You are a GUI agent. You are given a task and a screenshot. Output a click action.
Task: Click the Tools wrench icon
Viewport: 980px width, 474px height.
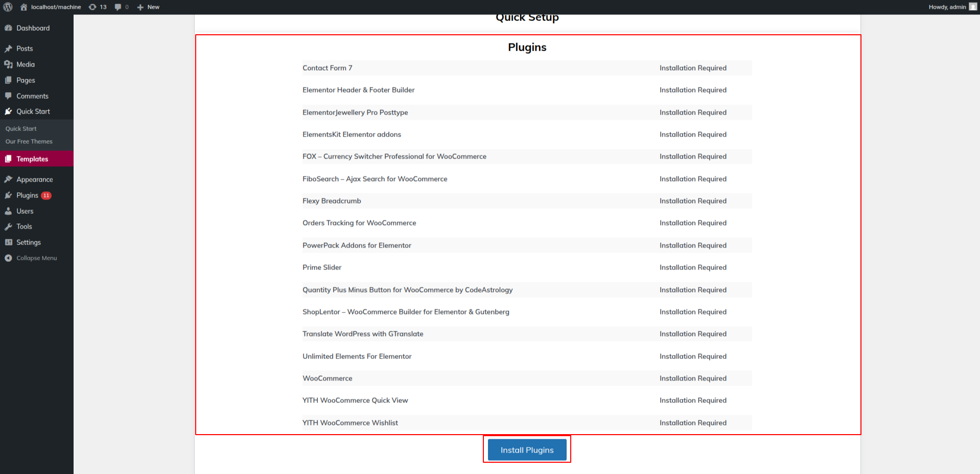[x=8, y=227]
